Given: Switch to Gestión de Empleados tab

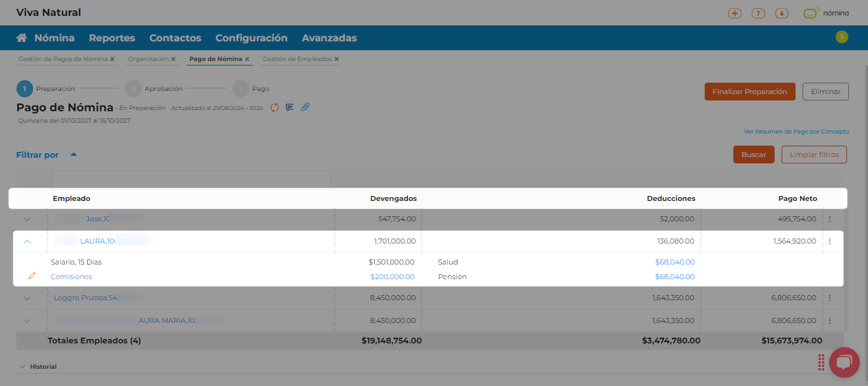Looking at the screenshot, I should tap(297, 59).
